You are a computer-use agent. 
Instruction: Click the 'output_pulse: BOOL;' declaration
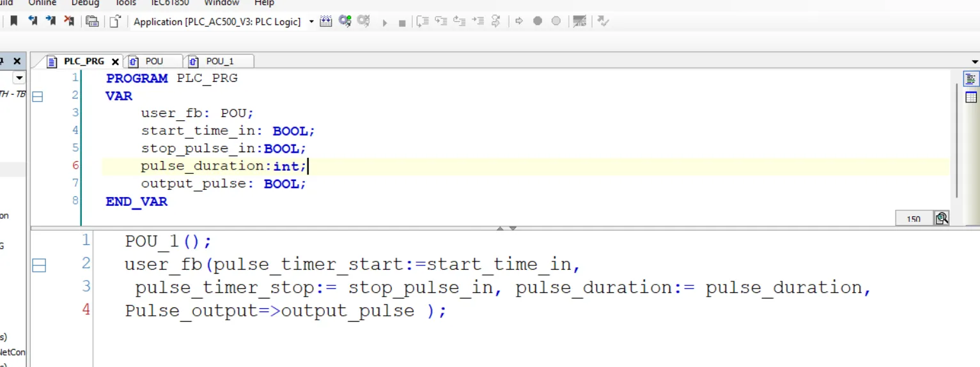click(x=224, y=184)
